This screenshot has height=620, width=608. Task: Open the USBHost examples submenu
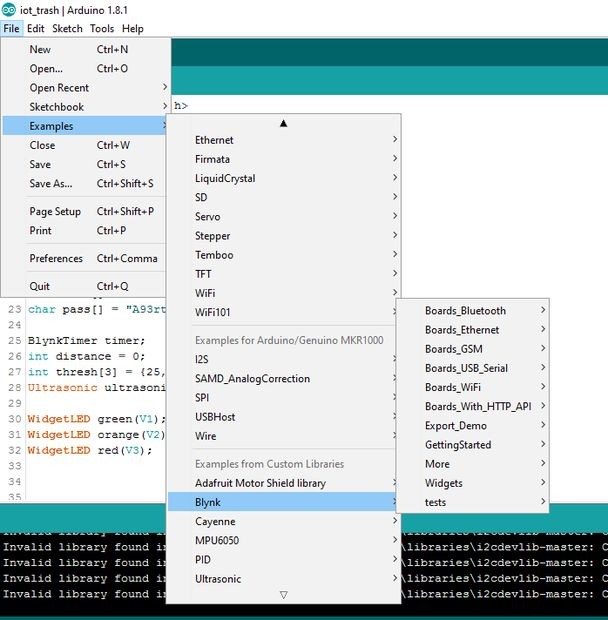click(x=282, y=417)
